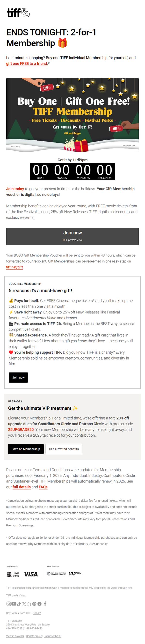145x644 pixels.
Task: Open the Facebook icon in footer
Action: coord(45,604)
